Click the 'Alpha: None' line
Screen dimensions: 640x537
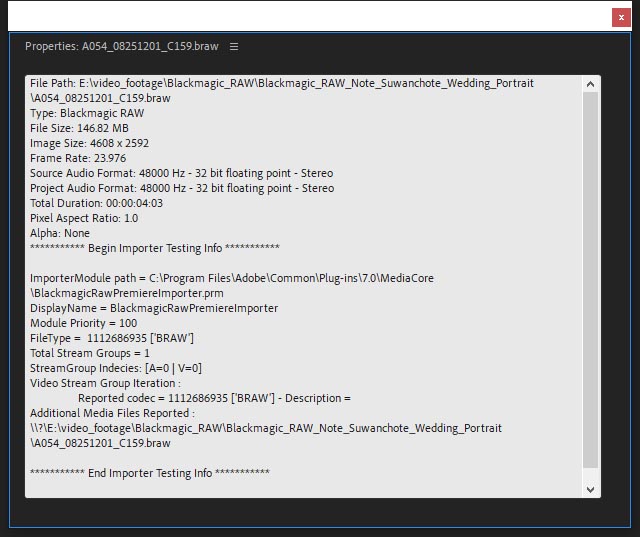pos(60,233)
